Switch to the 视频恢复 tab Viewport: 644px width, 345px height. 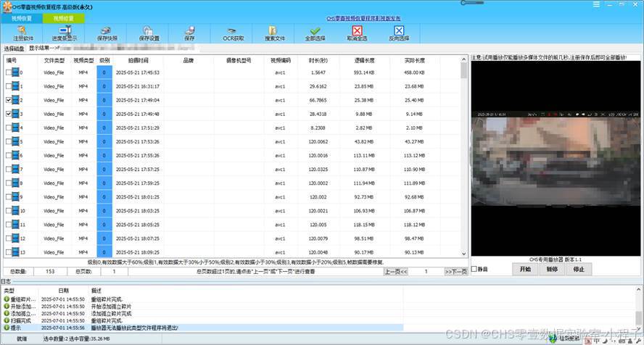pyautogui.click(x=21, y=18)
